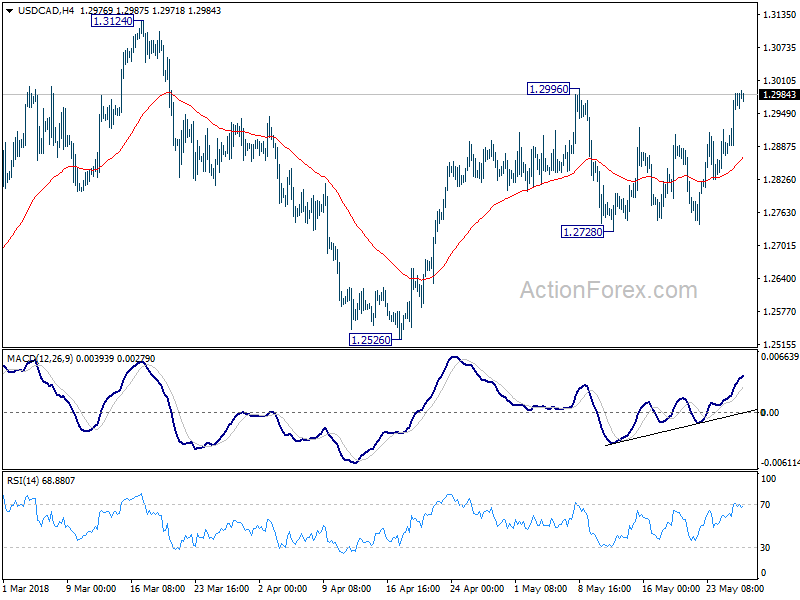Image resolution: width=800 pixels, height=600 pixels.
Task: Click the 1.27280 low price label
Action: 582,232
